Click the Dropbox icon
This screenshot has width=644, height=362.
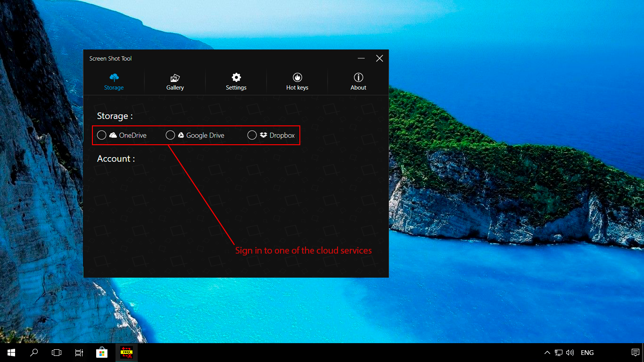[x=263, y=135]
